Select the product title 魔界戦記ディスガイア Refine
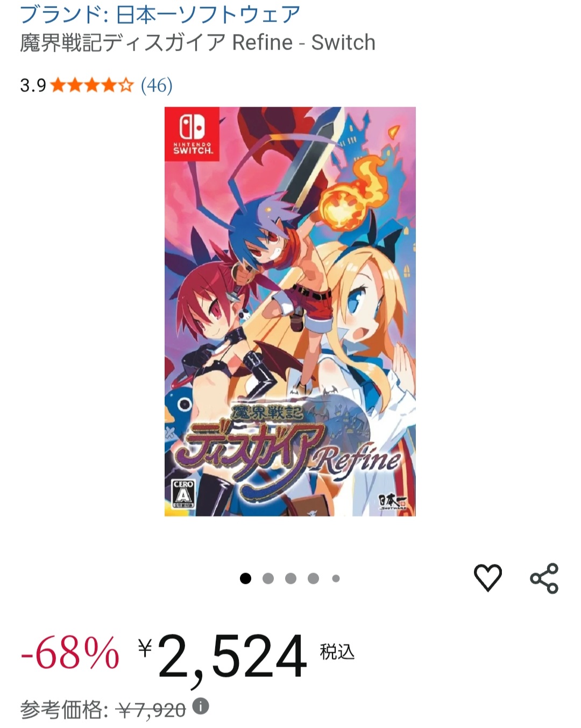 pos(197,43)
